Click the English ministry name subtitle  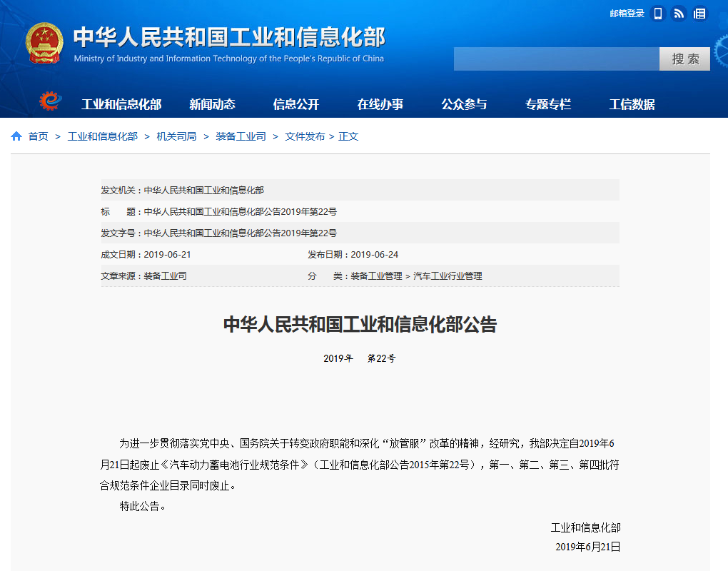pos(229,59)
